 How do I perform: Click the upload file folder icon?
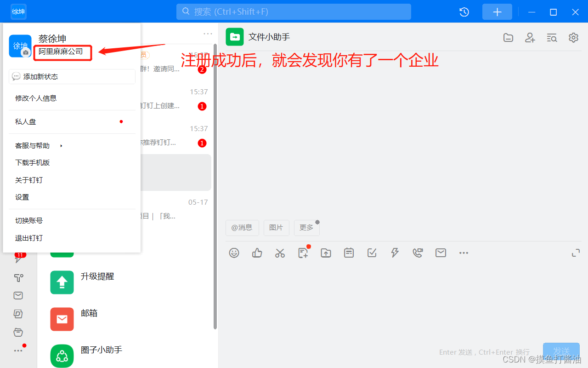pos(326,253)
